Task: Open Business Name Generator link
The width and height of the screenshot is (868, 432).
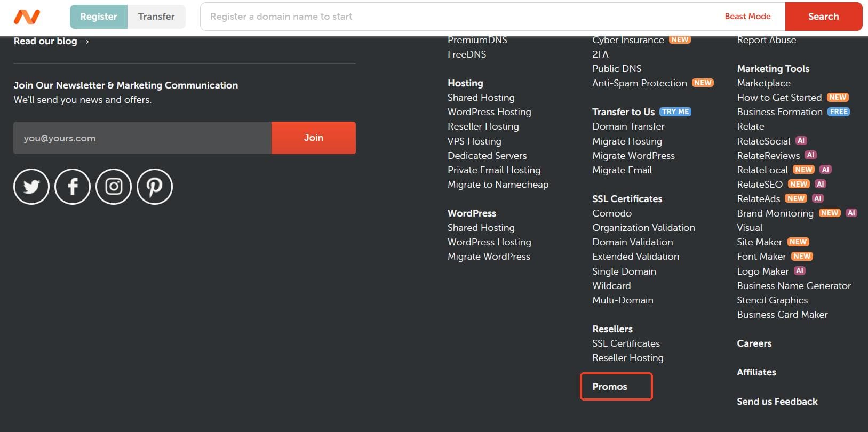Action: [794, 286]
